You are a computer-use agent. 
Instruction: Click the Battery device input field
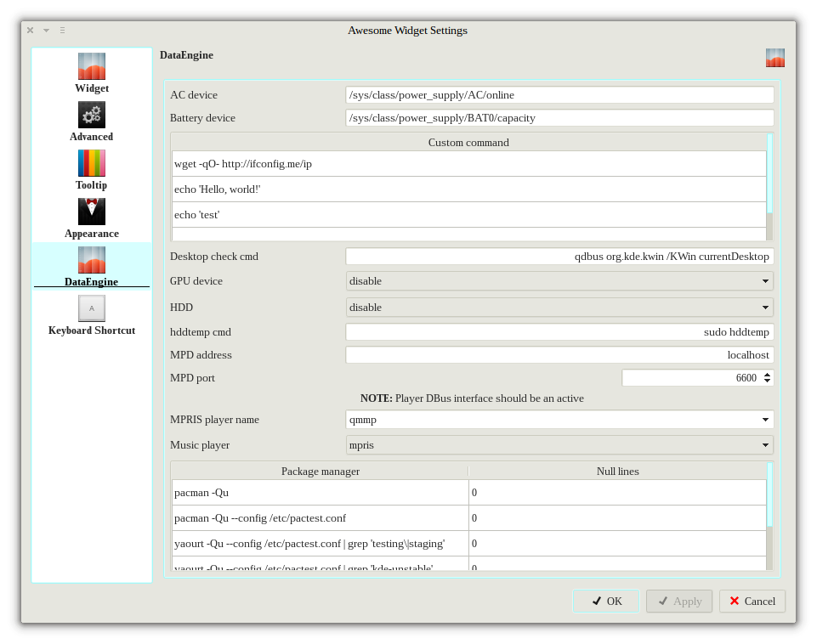559,118
